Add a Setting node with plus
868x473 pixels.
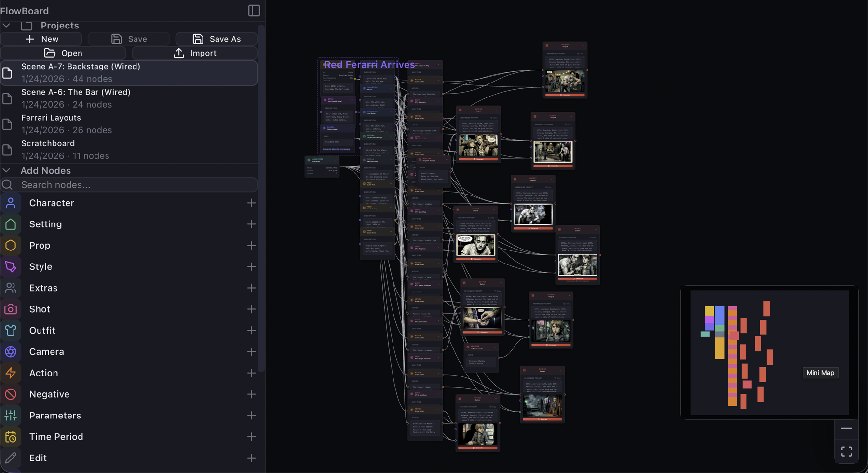(x=251, y=224)
